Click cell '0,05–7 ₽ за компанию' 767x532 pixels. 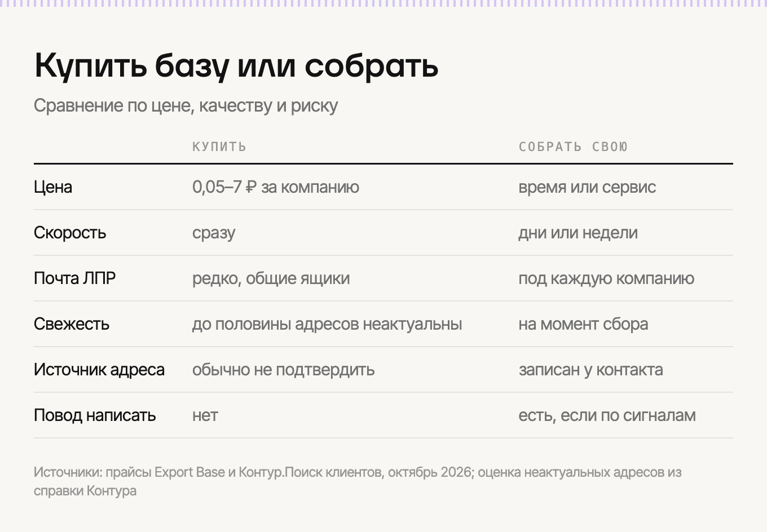point(276,187)
